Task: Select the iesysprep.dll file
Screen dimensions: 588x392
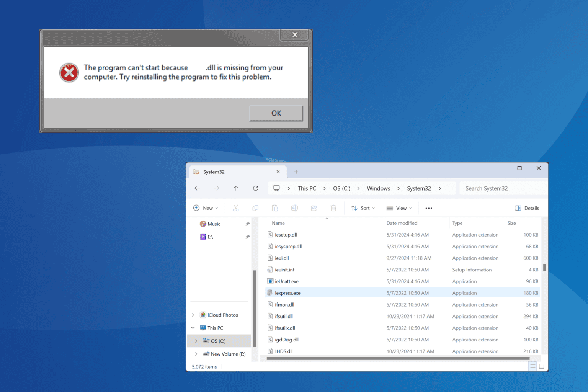Action: click(x=403, y=247)
